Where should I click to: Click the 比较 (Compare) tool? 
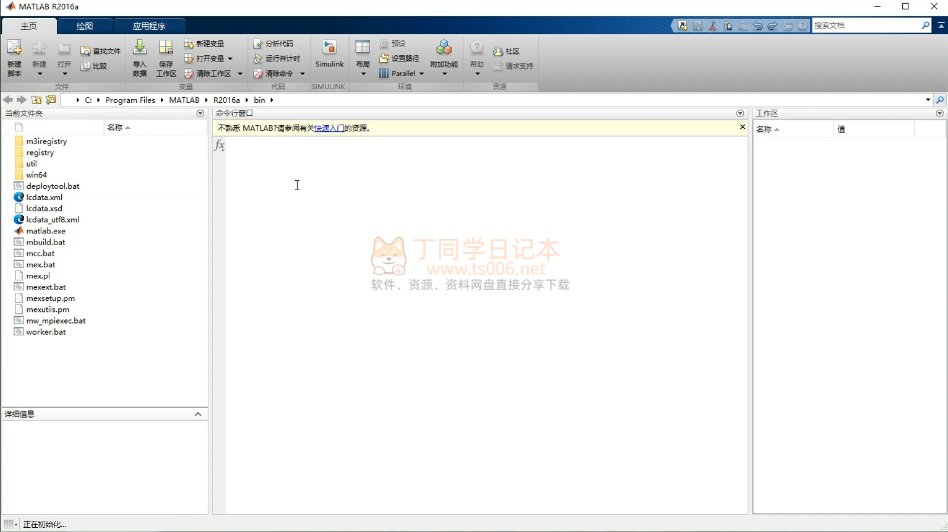(x=94, y=66)
